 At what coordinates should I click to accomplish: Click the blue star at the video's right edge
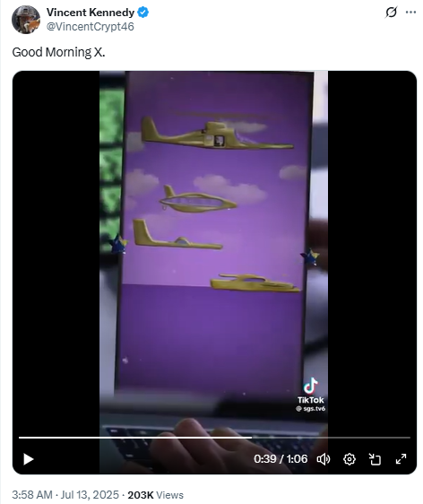pos(310,256)
